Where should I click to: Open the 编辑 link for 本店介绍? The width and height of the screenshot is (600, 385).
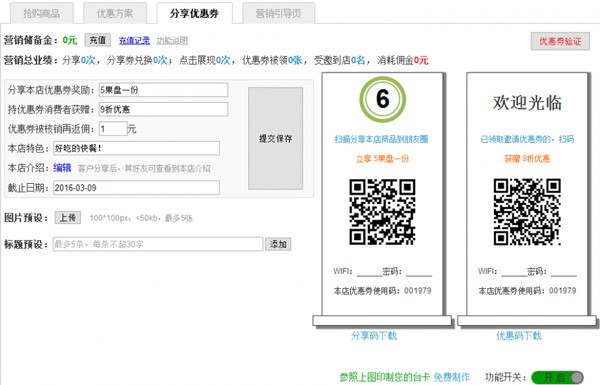(x=62, y=168)
